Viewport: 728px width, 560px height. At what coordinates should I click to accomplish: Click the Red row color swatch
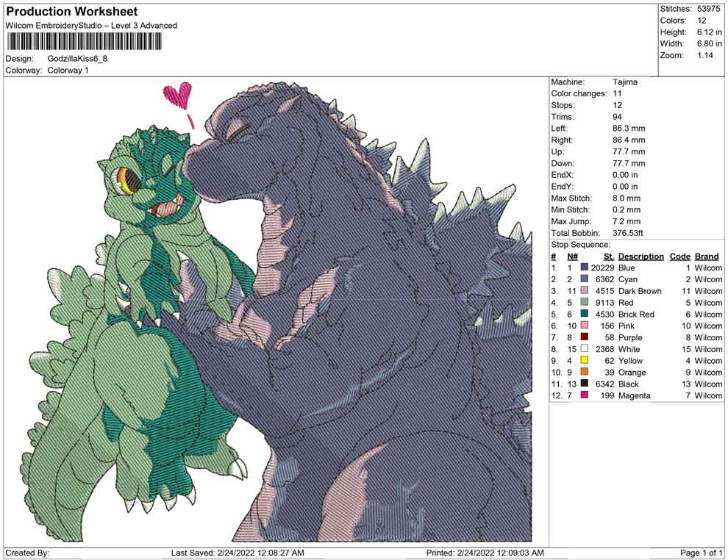click(584, 303)
